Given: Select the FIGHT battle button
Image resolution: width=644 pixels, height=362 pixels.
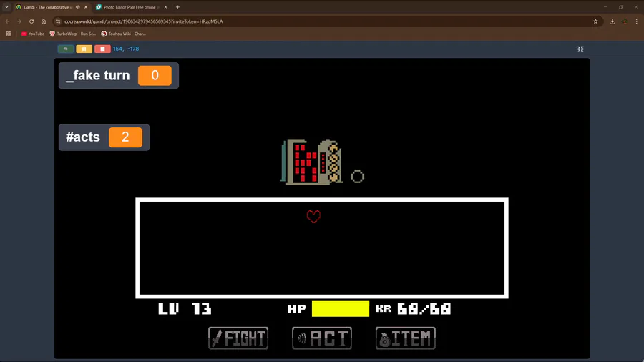Looking at the screenshot, I should point(238,338).
